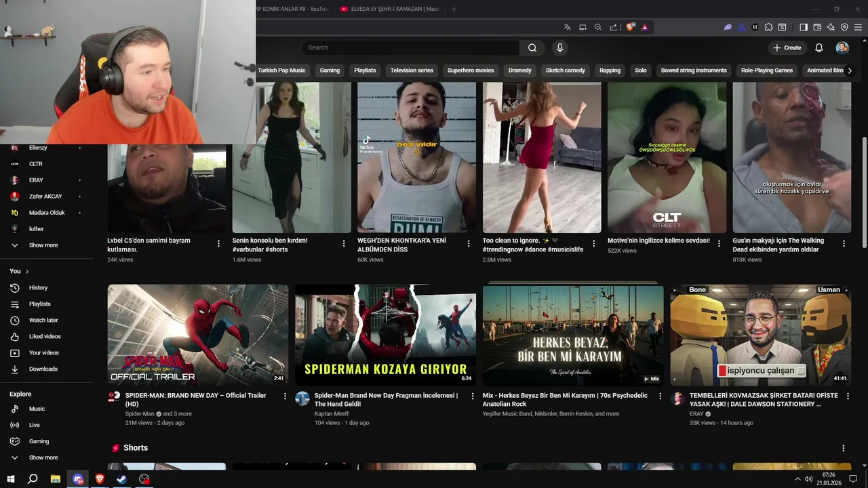The height and width of the screenshot is (488, 868).
Task: Open the Windows notification center icon
Action: (853, 479)
